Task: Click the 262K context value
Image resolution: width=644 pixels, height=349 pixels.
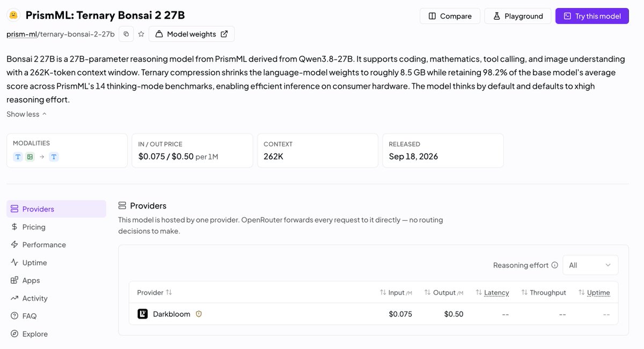Action: tap(274, 157)
